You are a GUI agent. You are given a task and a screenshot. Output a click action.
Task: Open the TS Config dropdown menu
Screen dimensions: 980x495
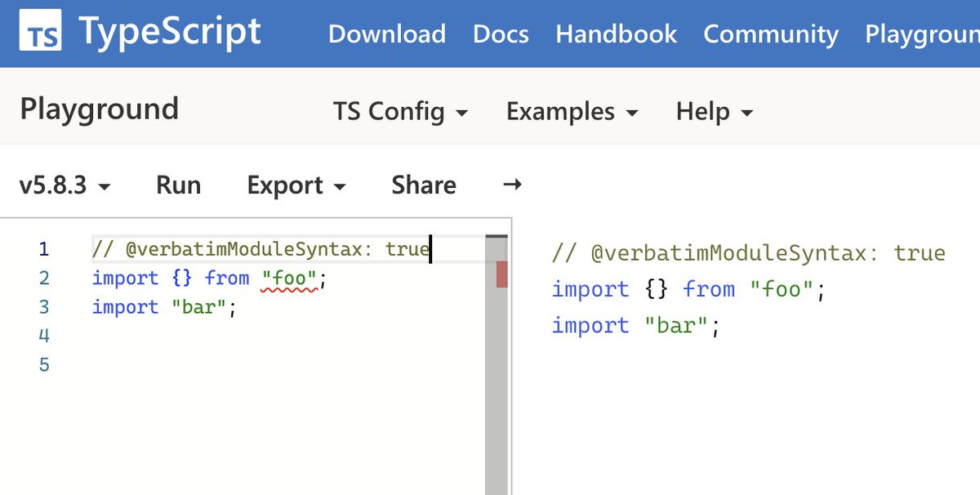click(400, 111)
